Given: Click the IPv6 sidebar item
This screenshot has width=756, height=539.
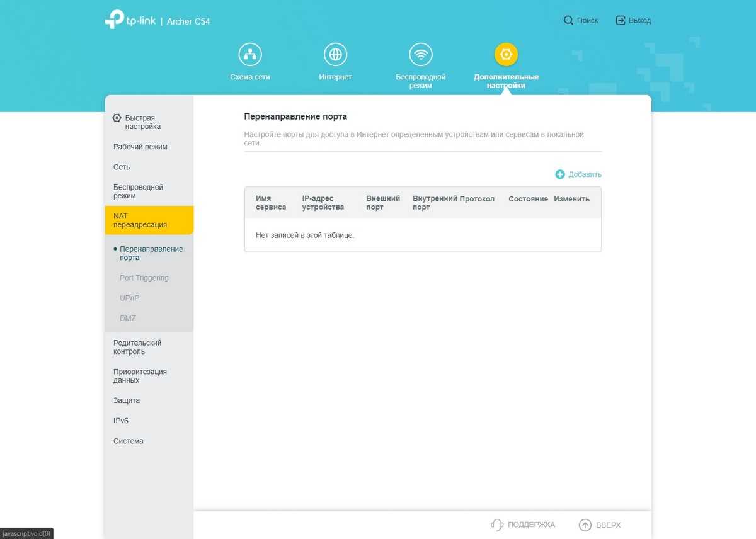Looking at the screenshot, I should (121, 421).
